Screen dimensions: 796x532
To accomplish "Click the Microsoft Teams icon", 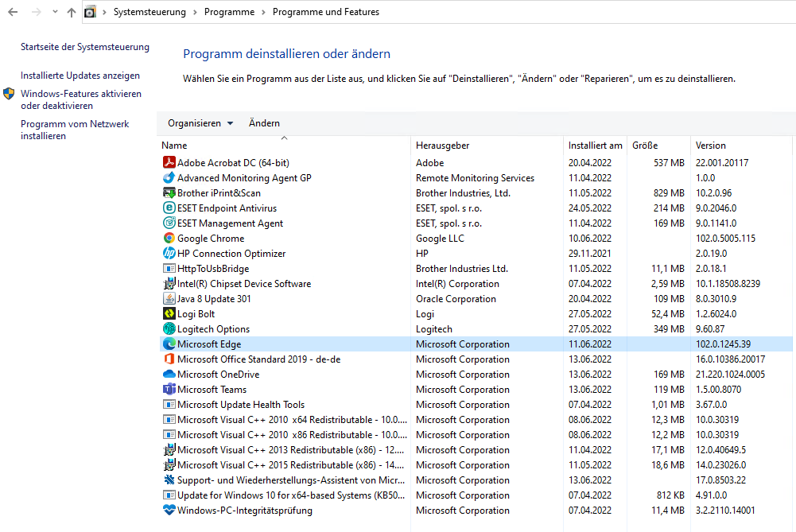I will [x=169, y=389].
